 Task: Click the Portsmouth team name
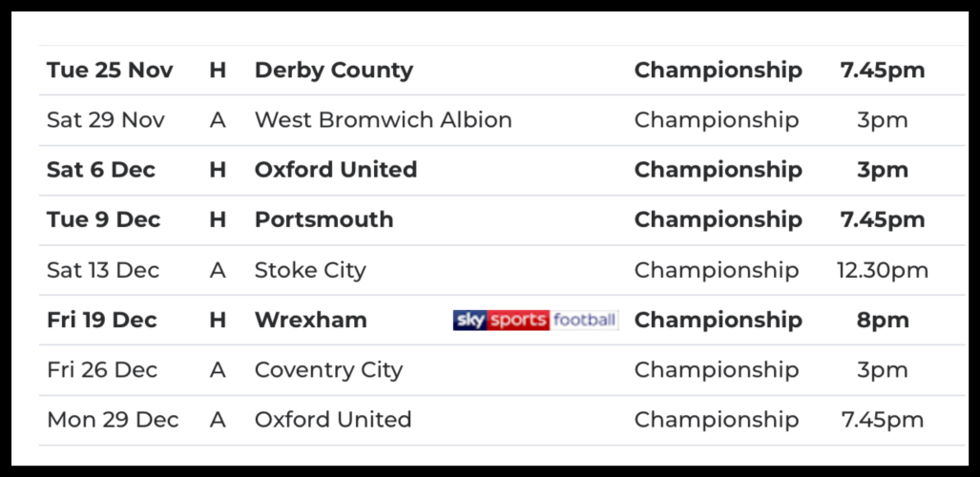point(323,219)
